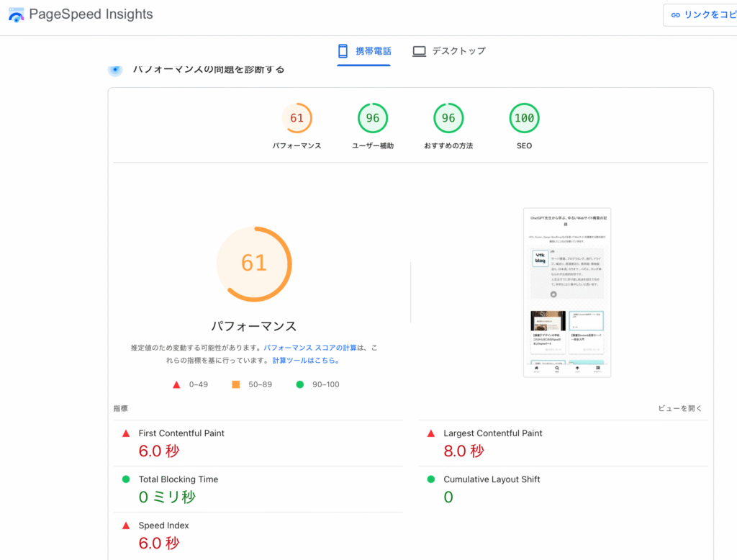Click the PageSpeed Insights logo icon

pos(16,14)
